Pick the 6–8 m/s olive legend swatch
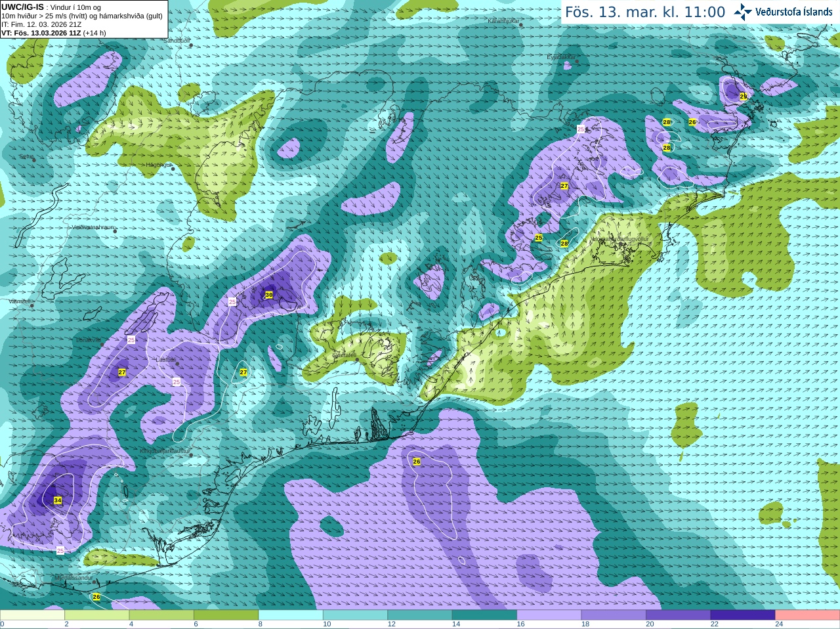The height and width of the screenshot is (629, 840). click(x=226, y=615)
